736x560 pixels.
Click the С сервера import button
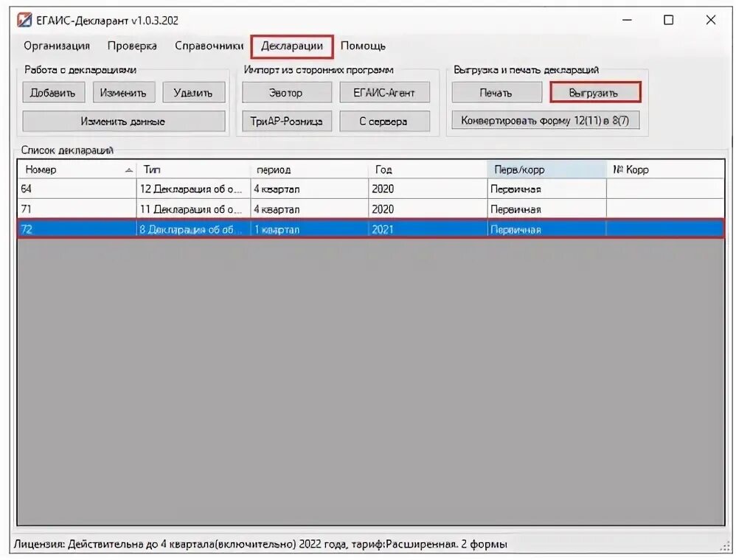point(384,122)
